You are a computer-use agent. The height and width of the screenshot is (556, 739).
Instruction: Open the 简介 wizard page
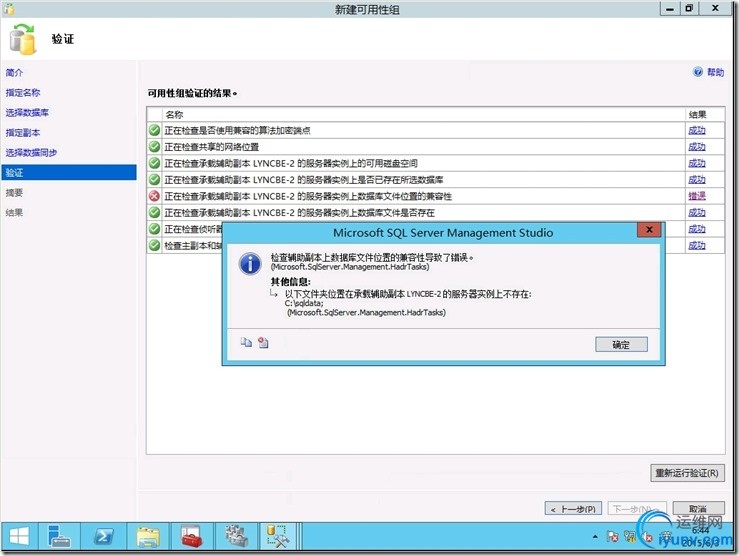tap(14, 73)
